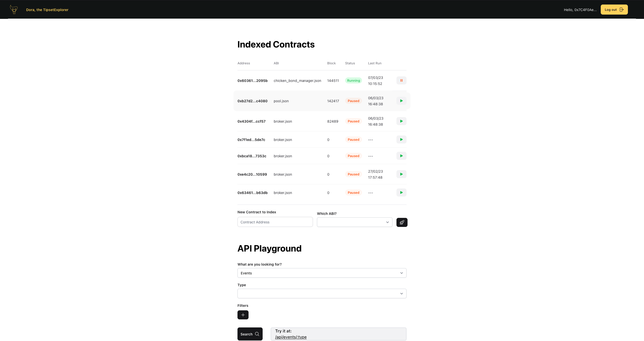The image size is (644, 341).
Task: Open Dora, the TipsetExplorer home link
Action: pyautogui.click(x=47, y=10)
